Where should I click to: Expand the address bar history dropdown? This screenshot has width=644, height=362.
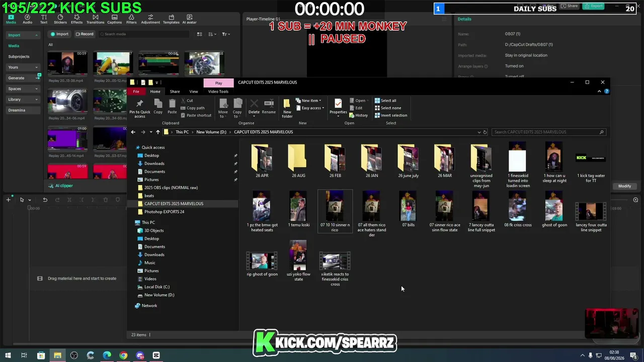(x=479, y=132)
